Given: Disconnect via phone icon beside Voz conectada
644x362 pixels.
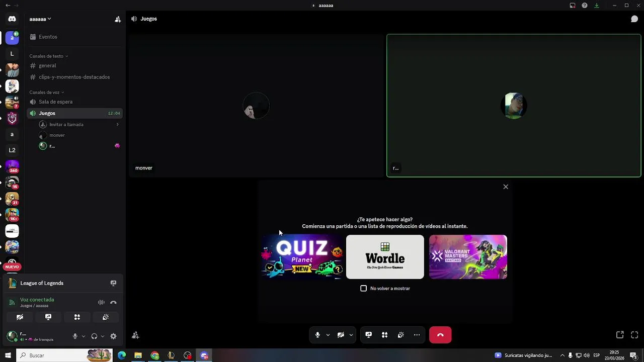Looking at the screenshot, I should 113,302.
